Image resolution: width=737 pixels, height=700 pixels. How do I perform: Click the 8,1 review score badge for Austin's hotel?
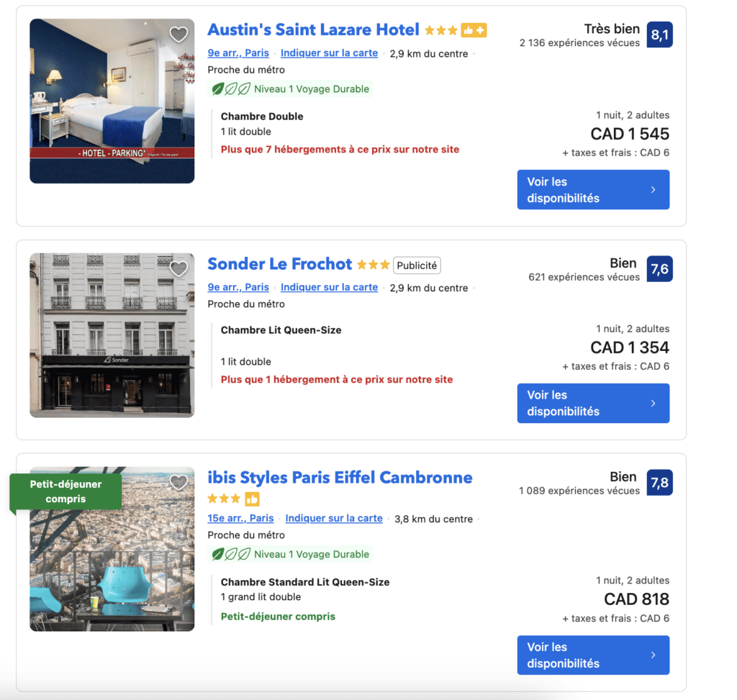(x=660, y=33)
